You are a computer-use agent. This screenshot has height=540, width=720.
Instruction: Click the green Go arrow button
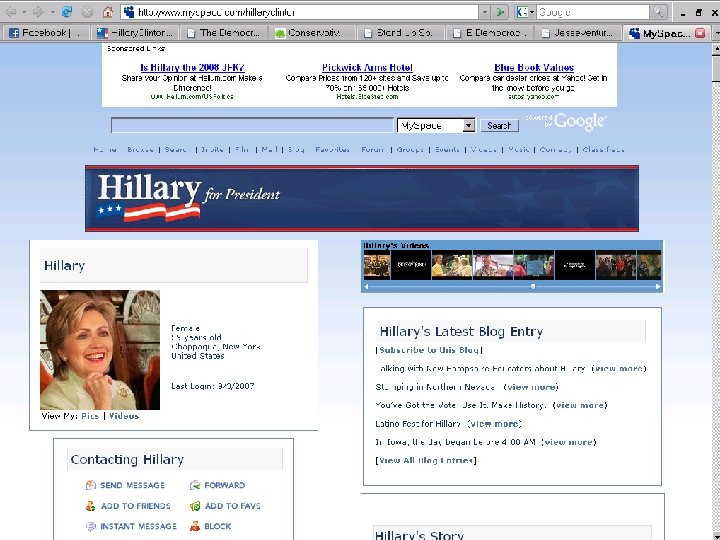(x=500, y=12)
